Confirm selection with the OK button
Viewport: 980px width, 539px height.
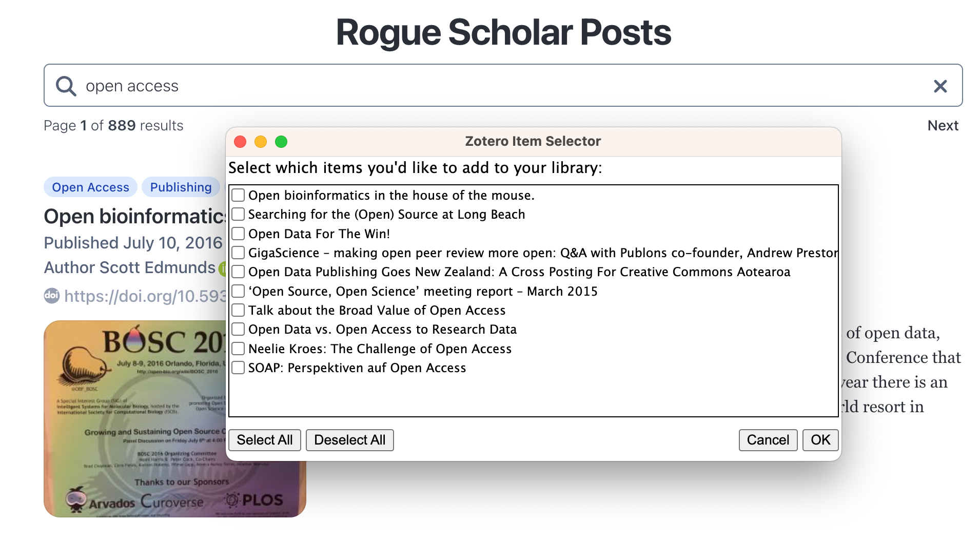tap(820, 440)
